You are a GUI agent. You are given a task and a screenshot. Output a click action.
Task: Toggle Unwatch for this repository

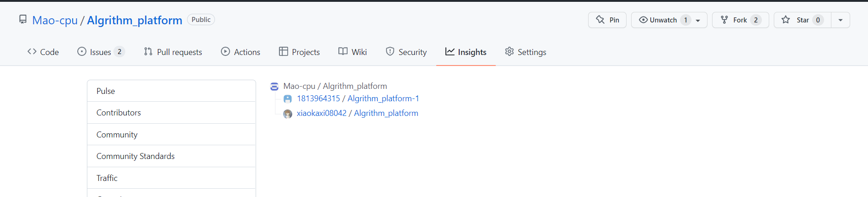pyautogui.click(x=659, y=20)
